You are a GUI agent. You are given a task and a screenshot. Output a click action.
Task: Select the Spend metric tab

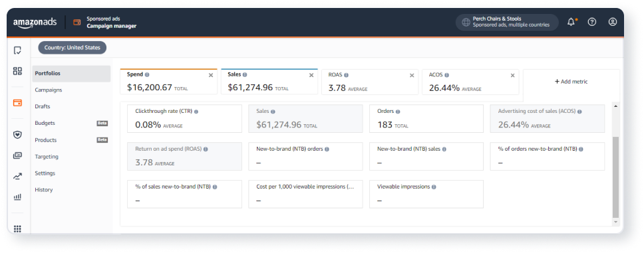(x=169, y=82)
